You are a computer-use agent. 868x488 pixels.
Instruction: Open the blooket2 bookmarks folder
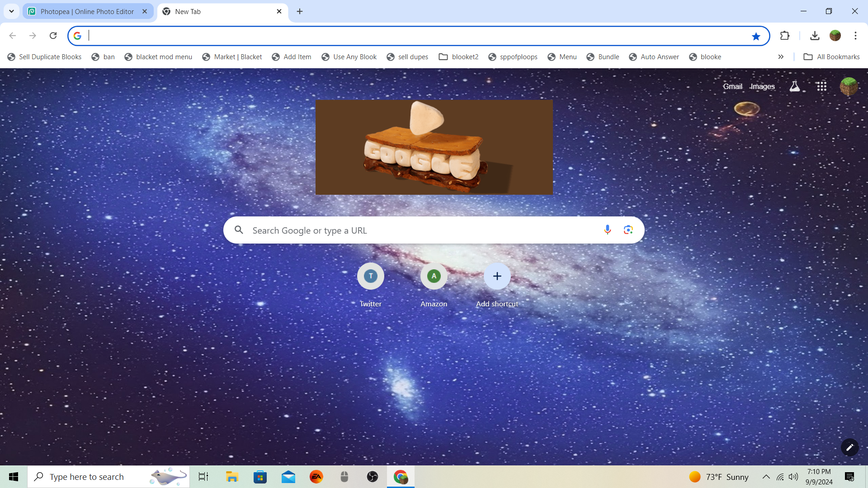[458, 57]
